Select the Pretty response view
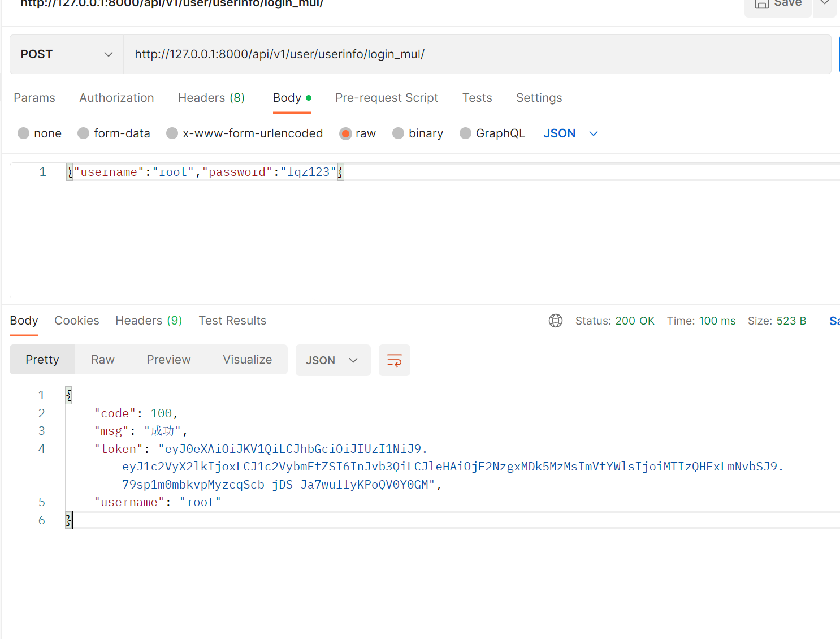Screen dimensions: 840x639 pyautogui.click(x=42, y=360)
